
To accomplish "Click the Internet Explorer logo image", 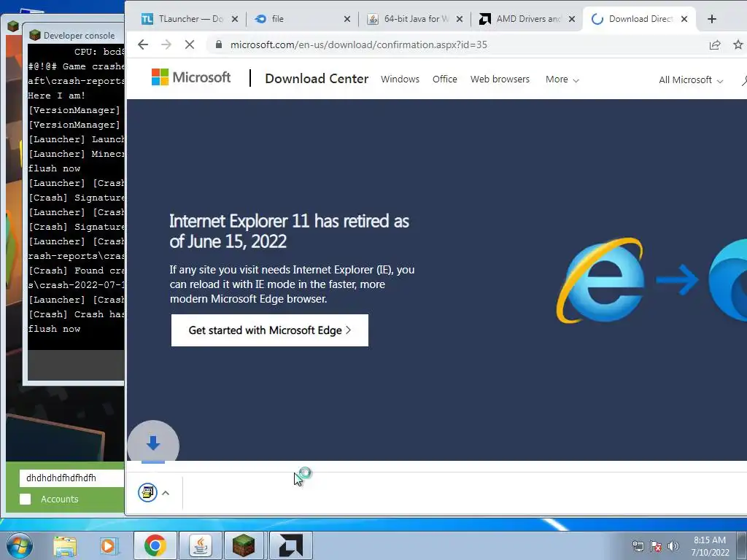I will tap(600, 281).
